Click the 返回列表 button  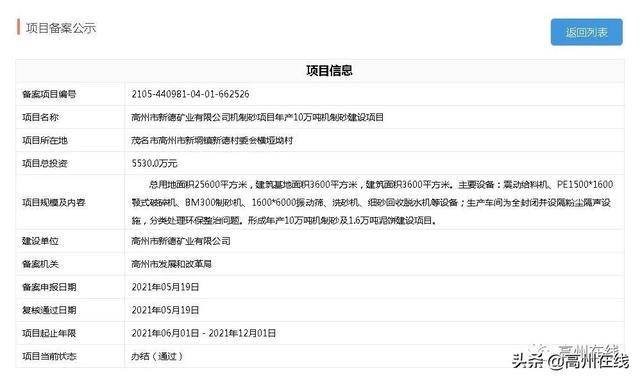pyautogui.click(x=587, y=32)
